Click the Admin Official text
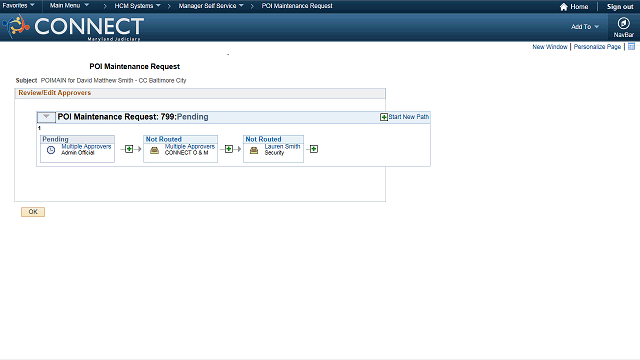This screenshot has width=640, height=360. (78, 153)
